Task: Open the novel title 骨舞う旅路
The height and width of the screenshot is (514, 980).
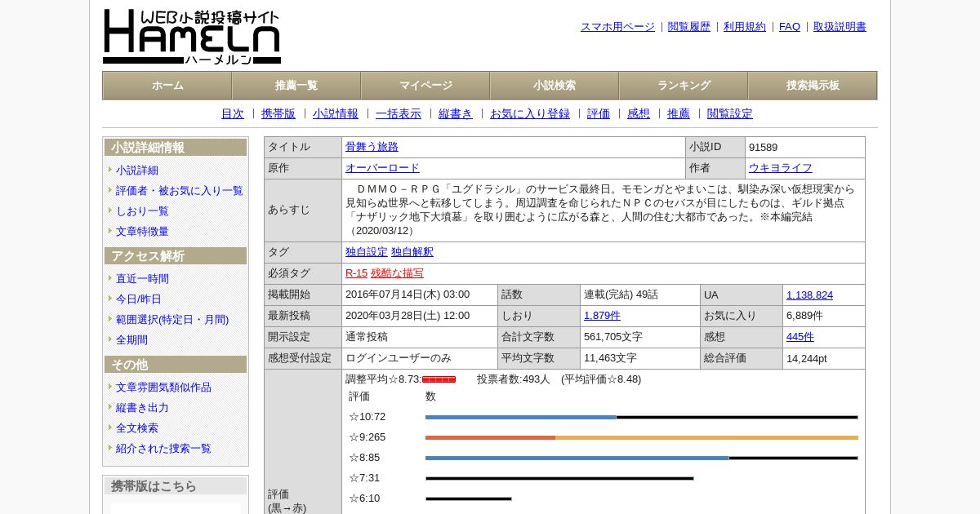Action: [x=372, y=147]
